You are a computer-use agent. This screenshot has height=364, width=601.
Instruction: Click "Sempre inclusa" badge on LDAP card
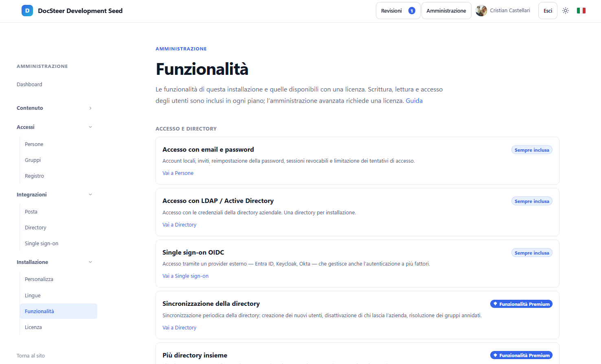[532, 201]
